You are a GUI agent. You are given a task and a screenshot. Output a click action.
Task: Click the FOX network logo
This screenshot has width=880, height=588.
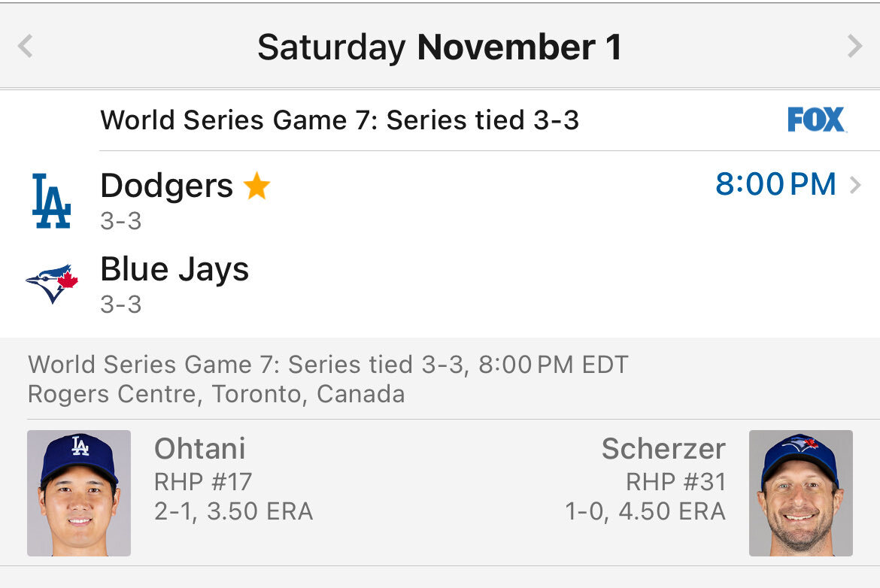click(816, 120)
